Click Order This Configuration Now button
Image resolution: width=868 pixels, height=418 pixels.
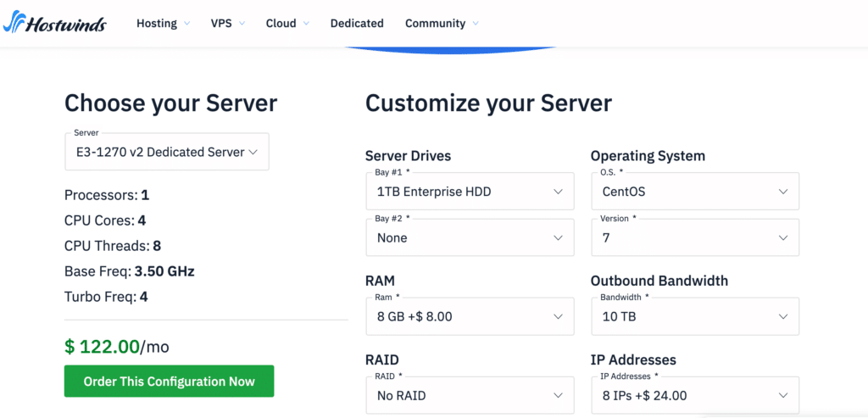(169, 382)
